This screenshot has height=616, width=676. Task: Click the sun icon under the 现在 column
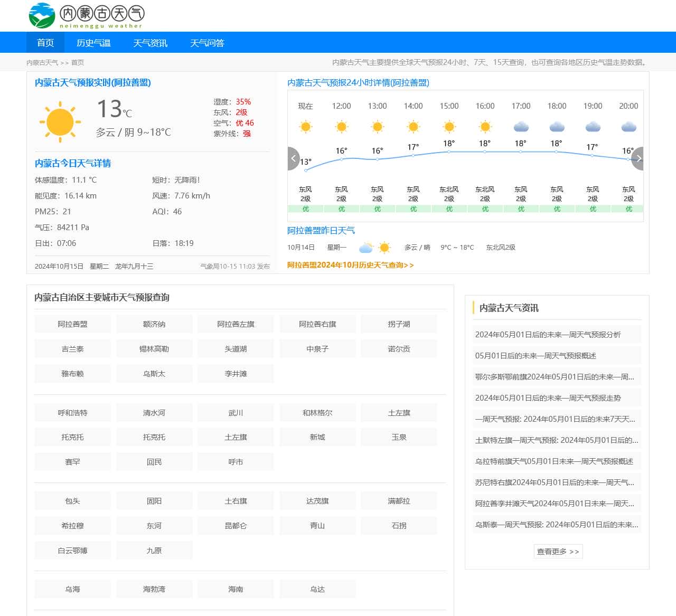305,126
